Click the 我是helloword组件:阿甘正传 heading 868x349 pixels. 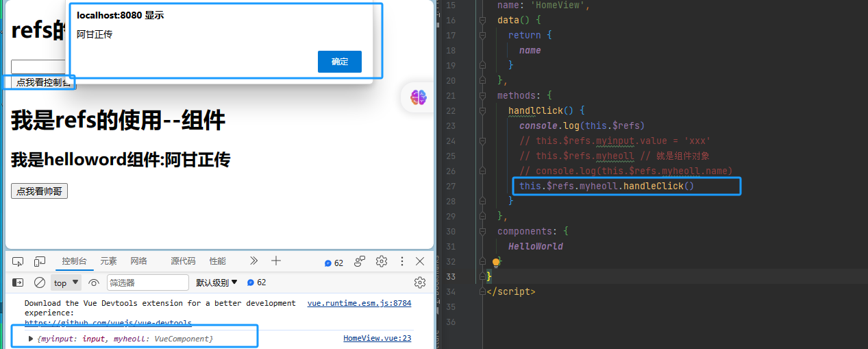pos(121,160)
